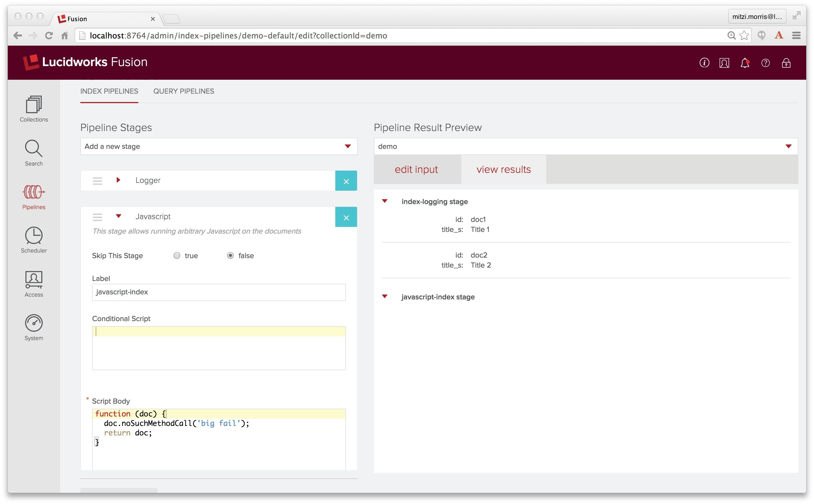
Task: Click the Label field containing javascript-index
Action: [x=218, y=292]
